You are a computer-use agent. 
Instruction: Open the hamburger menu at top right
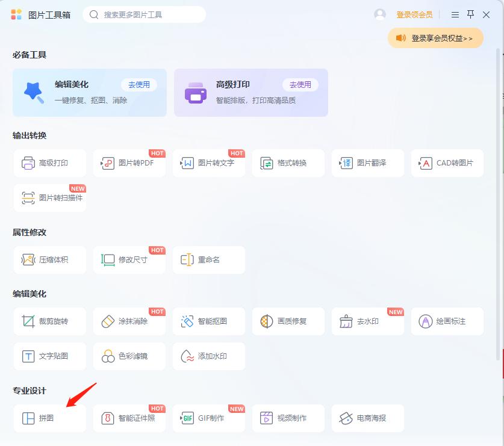click(x=455, y=14)
